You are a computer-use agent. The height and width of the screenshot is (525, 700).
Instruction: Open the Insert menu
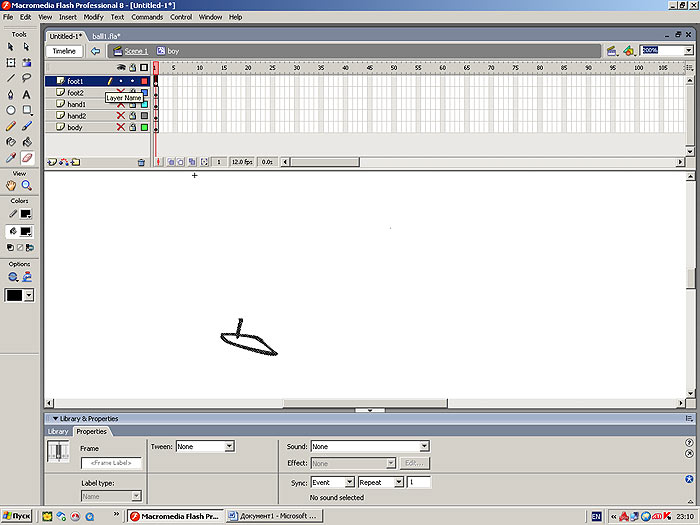(x=68, y=17)
